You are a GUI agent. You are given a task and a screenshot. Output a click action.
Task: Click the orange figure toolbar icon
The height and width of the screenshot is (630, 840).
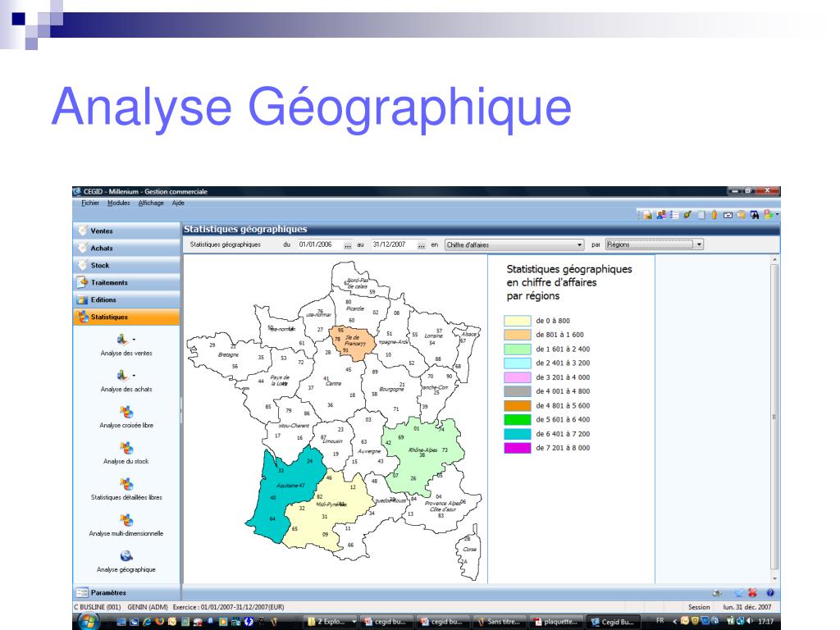point(714,215)
